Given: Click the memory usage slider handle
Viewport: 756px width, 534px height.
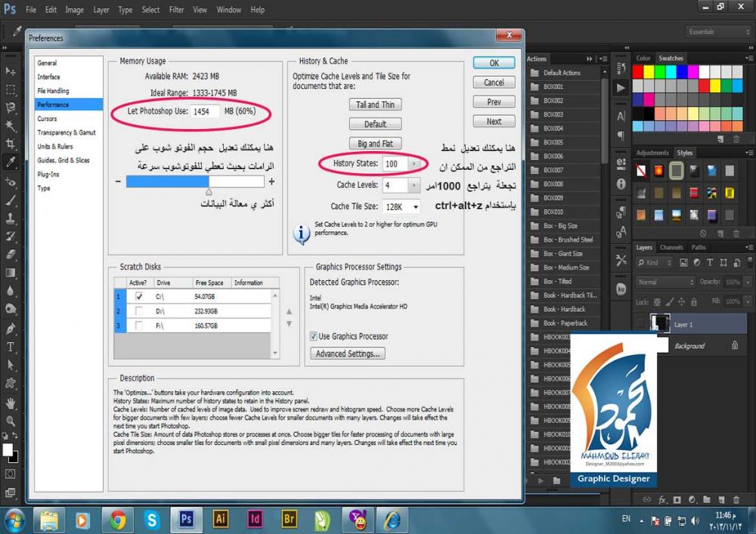Looking at the screenshot, I should click(x=209, y=192).
